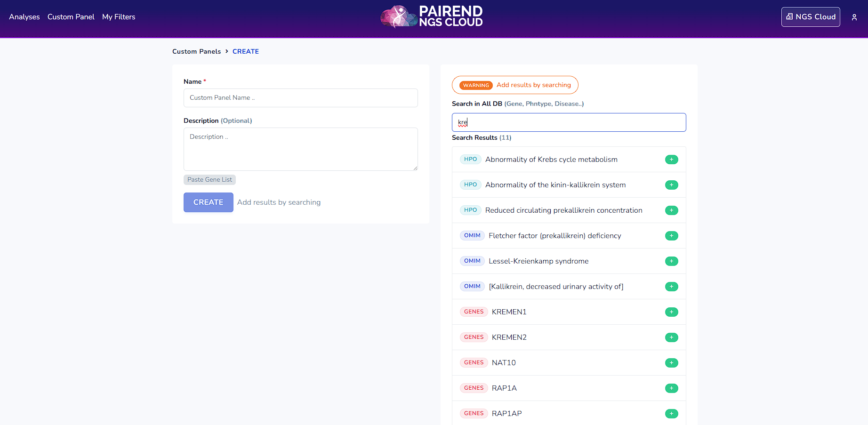Focus the Custom Panel Name field
The image size is (868, 425).
point(300,98)
